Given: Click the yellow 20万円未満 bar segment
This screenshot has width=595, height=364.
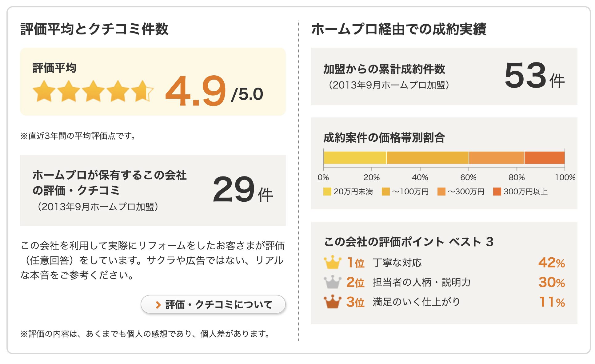Looking at the screenshot, I should coord(355,158).
